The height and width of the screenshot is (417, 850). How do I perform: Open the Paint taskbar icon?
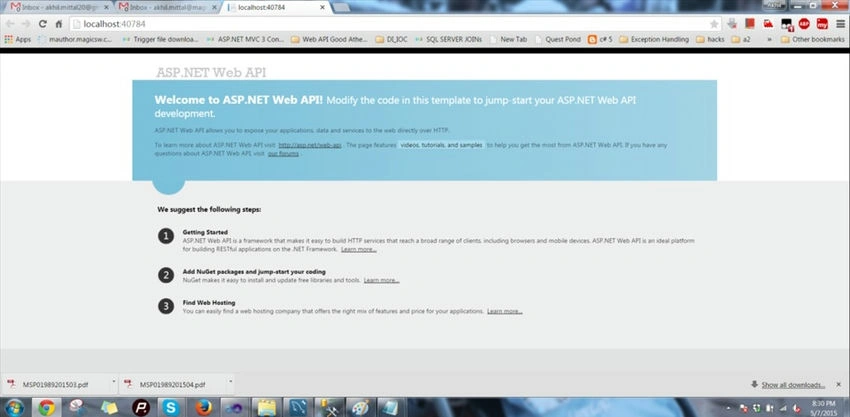[x=359, y=407]
